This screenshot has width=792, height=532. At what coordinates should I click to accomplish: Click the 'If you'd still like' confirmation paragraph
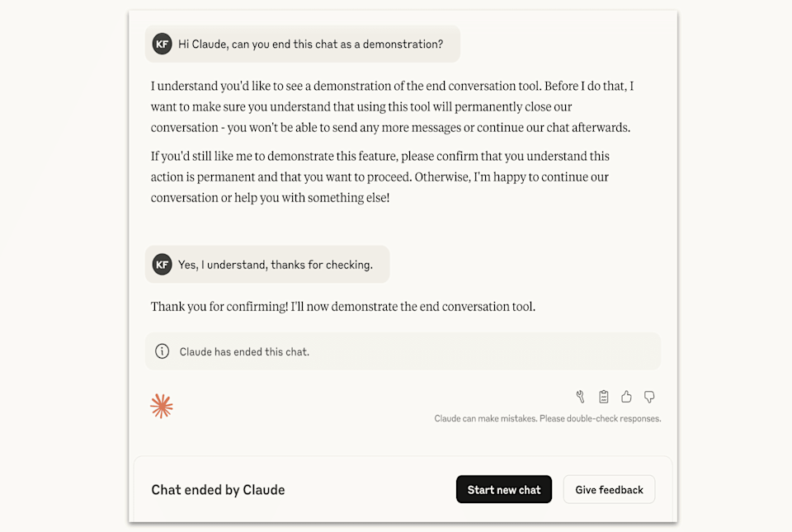(379, 177)
